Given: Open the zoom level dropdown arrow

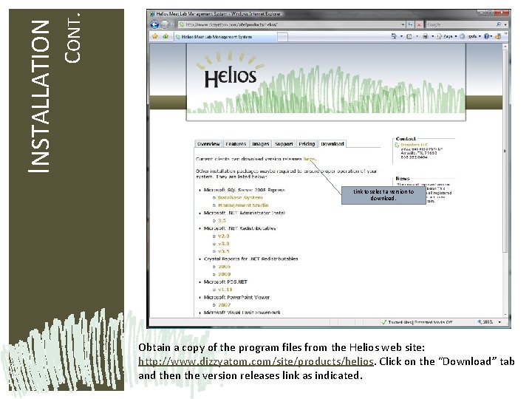Looking at the screenshot, I should 499,322.
